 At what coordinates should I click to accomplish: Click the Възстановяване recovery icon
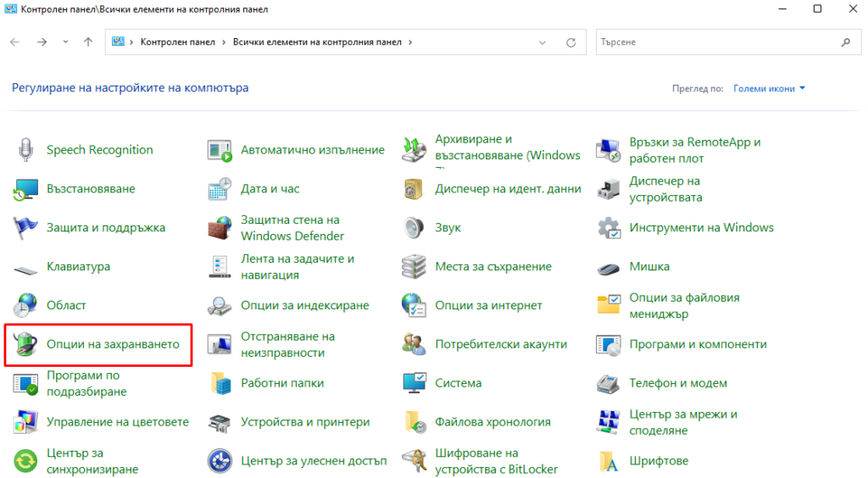coord(25,189)
